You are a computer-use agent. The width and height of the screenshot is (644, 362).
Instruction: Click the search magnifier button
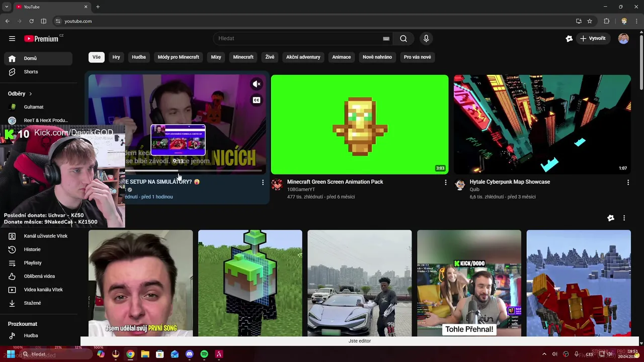pyautogui.click(x=404, y=39)
